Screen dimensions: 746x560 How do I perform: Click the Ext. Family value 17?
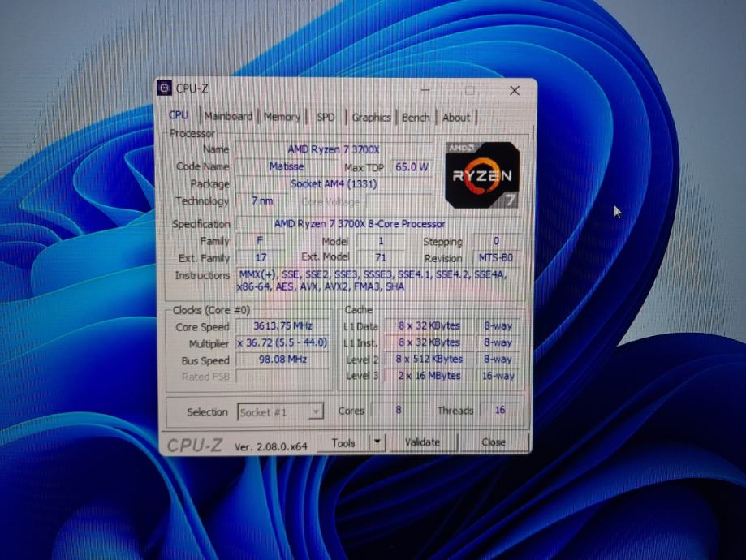click(x=261, y=258)
